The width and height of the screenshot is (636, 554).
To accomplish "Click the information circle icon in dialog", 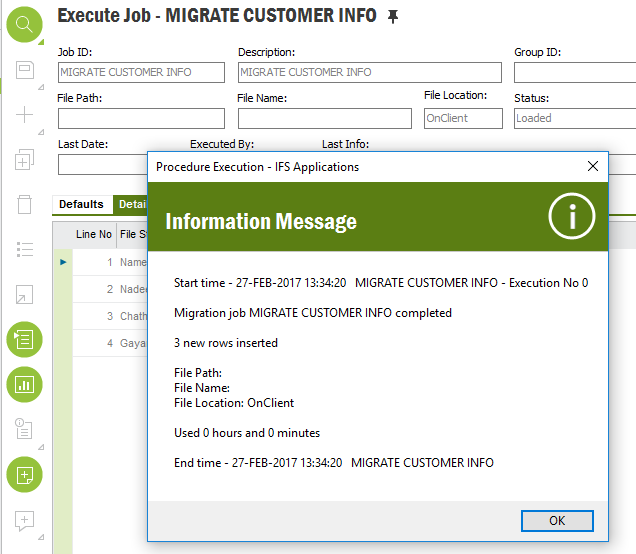I will (572, 216).
